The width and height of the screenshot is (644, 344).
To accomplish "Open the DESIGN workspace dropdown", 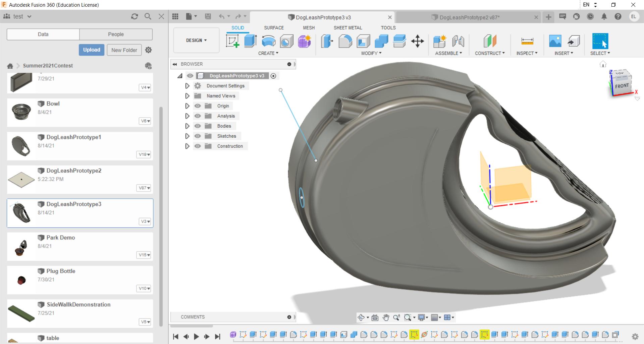I will point(196,40).
